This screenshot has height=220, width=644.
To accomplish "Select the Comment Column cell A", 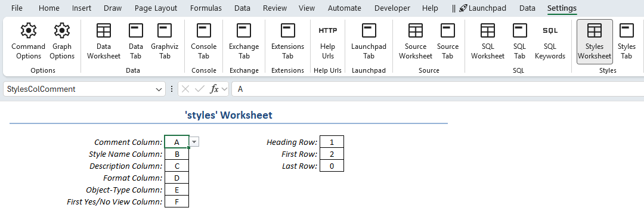I will 177,142.
